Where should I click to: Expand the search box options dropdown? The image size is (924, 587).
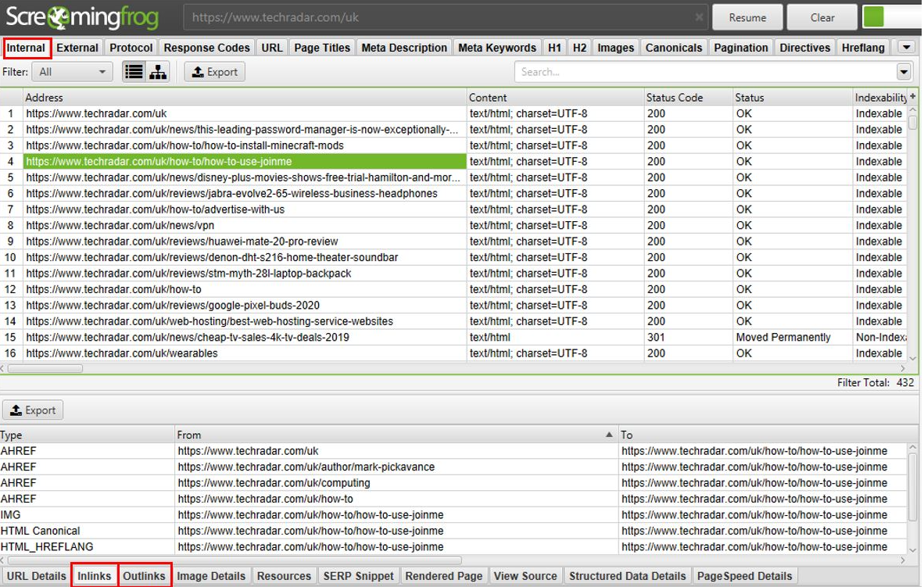(904, 72)
